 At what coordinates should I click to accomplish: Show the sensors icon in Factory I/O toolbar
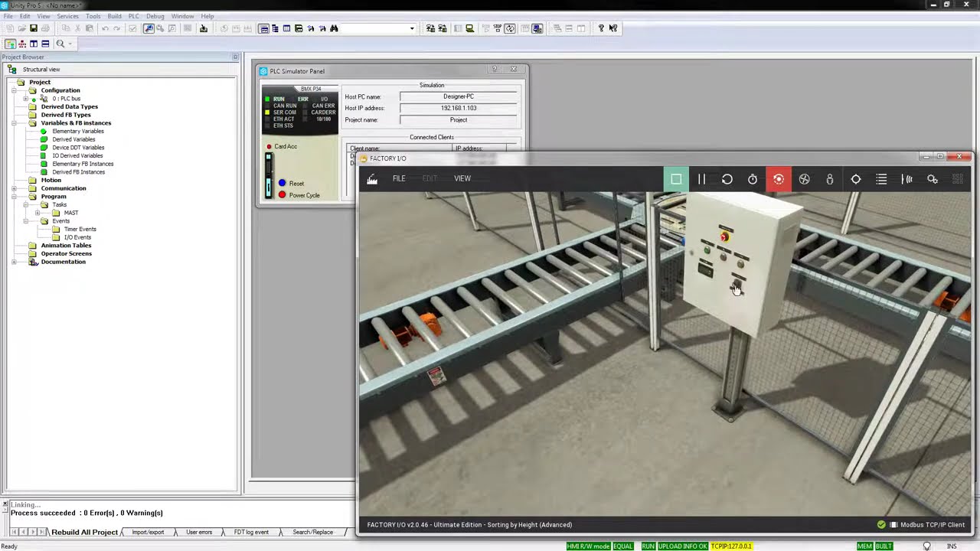click(x=907, y=179)
